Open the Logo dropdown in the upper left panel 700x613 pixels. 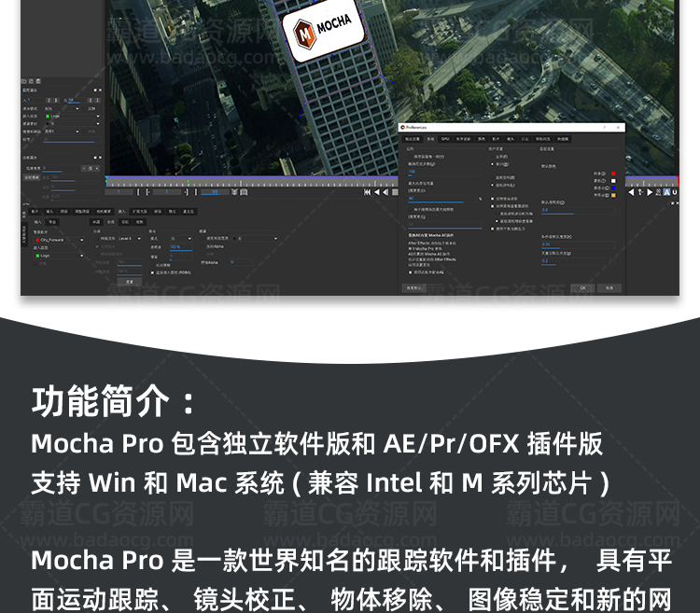pyautogui.click(x=72, y=116)
